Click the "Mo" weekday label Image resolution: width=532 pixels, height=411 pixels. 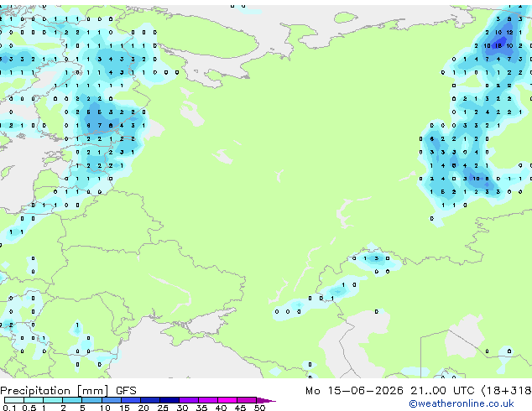tap(312, 391)
